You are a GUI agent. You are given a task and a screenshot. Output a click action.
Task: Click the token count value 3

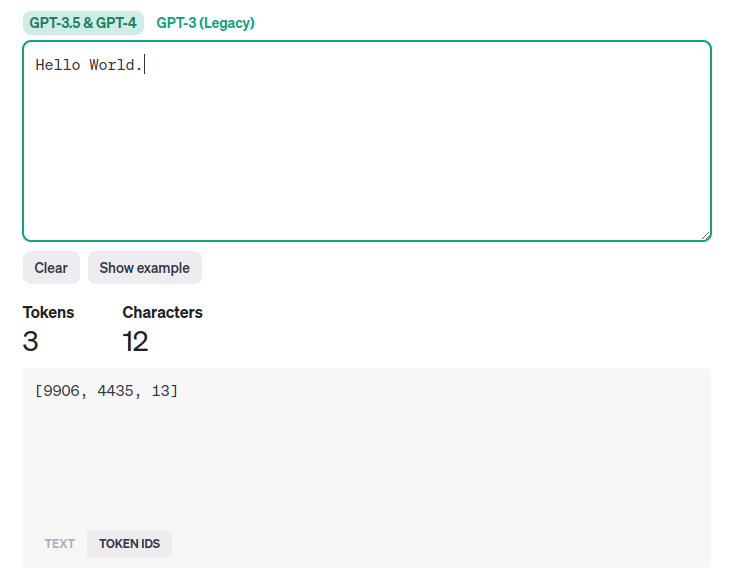coord(30,342)
